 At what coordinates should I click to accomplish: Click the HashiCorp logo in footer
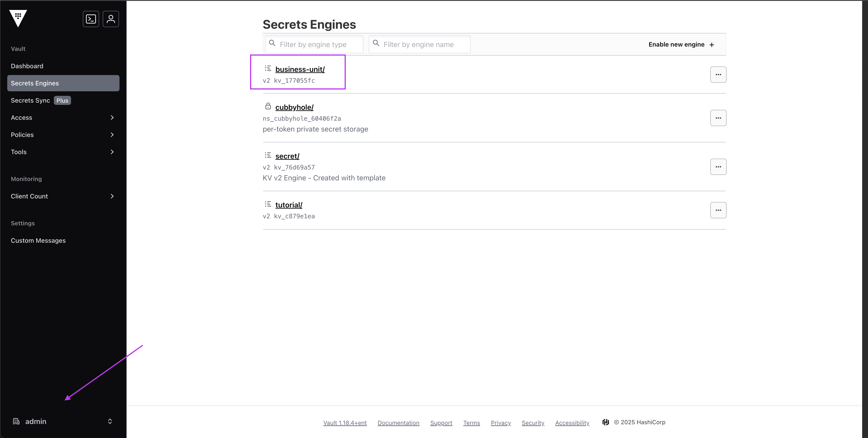(606, 422)
